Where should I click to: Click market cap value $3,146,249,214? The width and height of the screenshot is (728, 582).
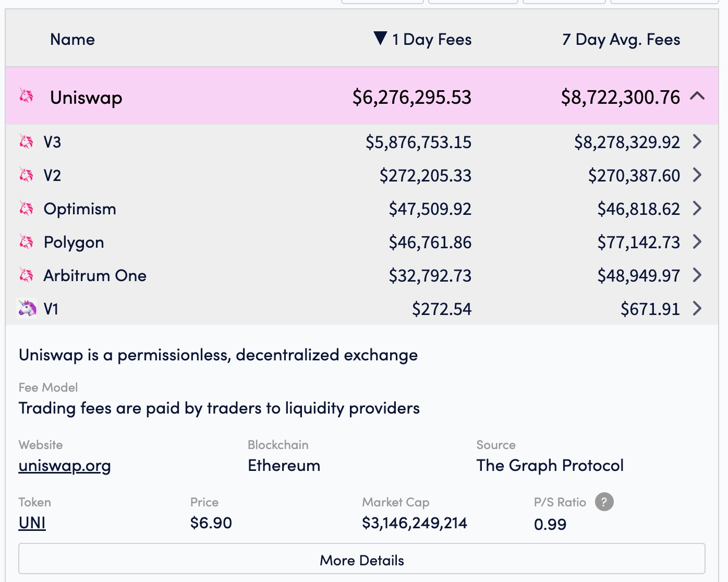tap(415, 523)
